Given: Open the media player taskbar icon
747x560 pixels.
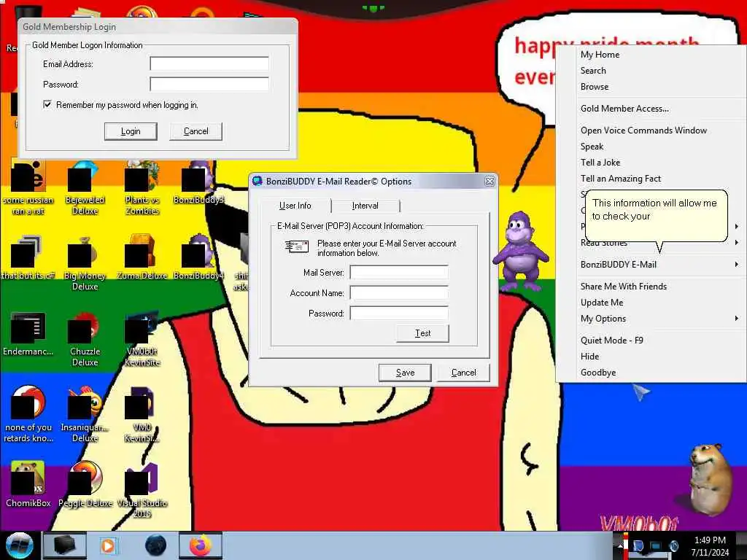Looking at the screenshot, I should (x=108, y=545).
